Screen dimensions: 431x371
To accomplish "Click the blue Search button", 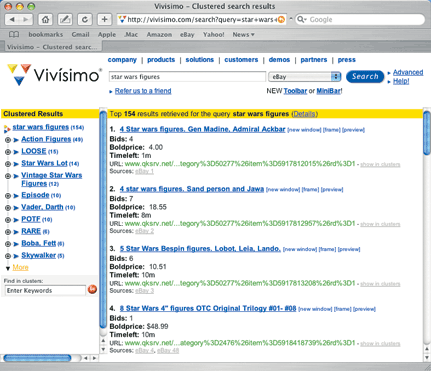I will (365, 76).
